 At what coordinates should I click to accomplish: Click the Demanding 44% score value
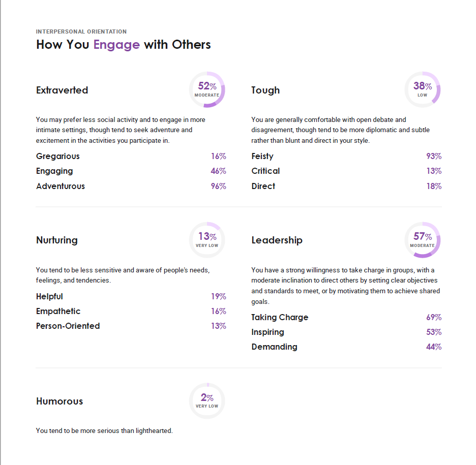tap(434, 347)
